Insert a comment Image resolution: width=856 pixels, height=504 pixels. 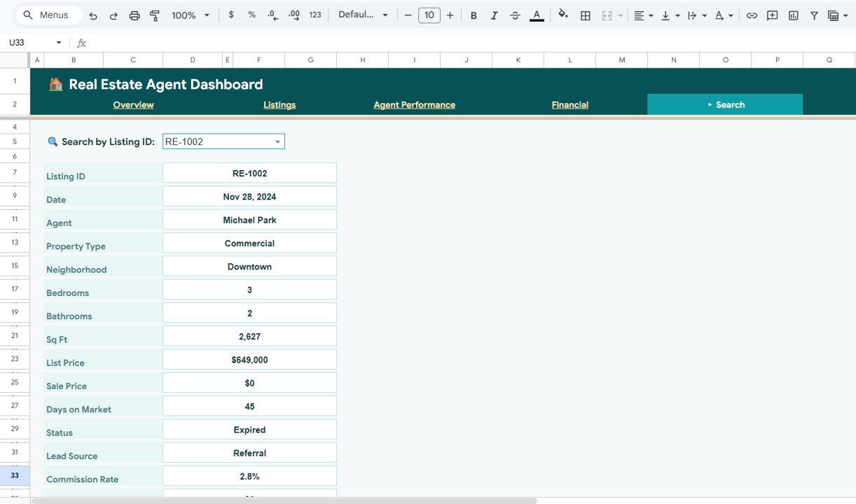coord(772,15)
